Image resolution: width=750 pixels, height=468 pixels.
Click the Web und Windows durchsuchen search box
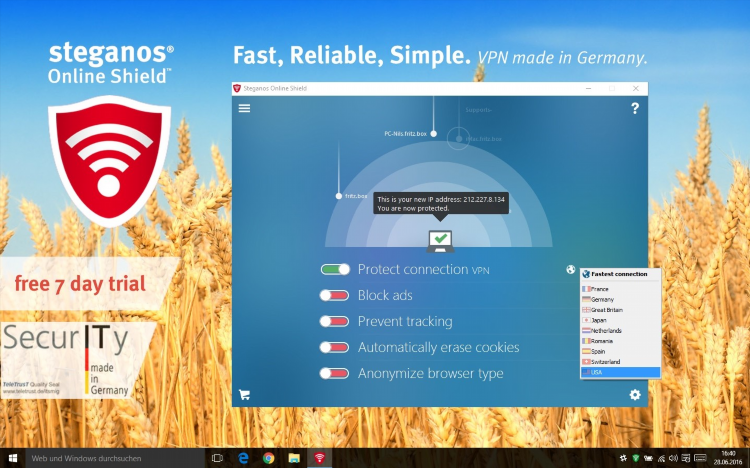coord(115,458)
